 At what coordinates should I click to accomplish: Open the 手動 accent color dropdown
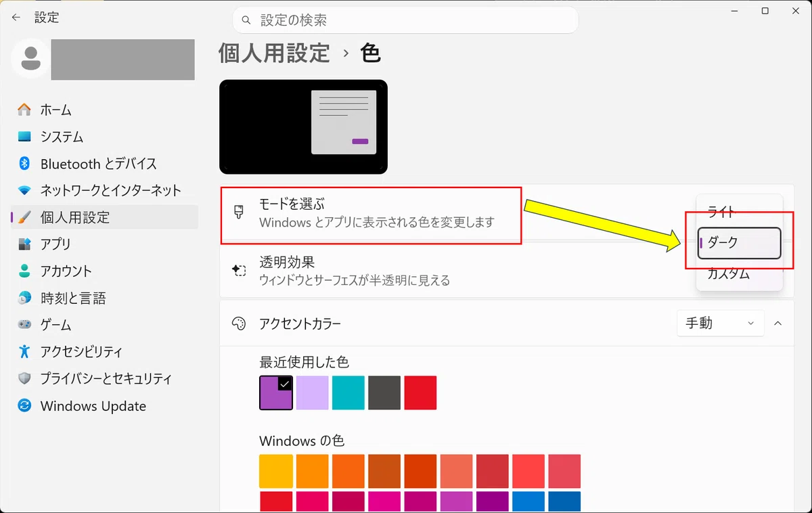click(x=720, y=324)
